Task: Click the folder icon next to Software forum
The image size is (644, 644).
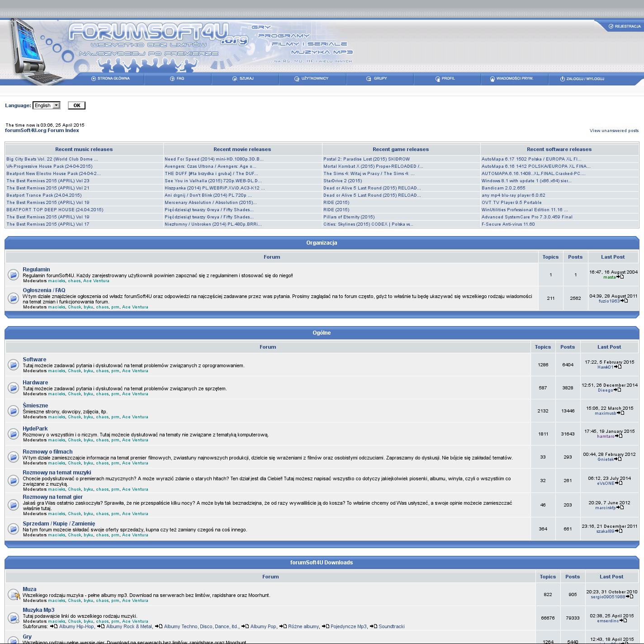Action: coord(13,365)
